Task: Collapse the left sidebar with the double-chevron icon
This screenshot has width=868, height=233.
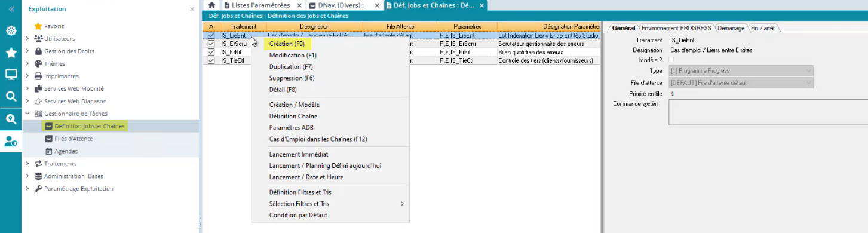Action: [11, 8]
